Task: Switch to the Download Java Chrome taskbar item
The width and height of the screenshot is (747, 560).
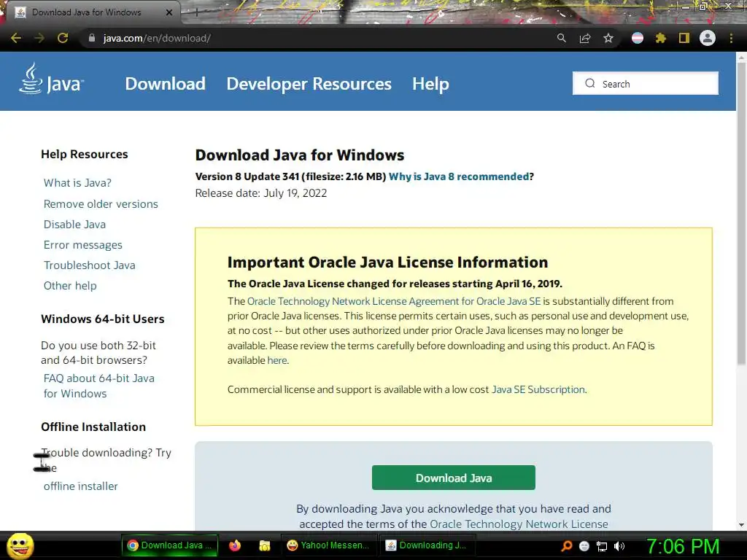Action: 170,545
